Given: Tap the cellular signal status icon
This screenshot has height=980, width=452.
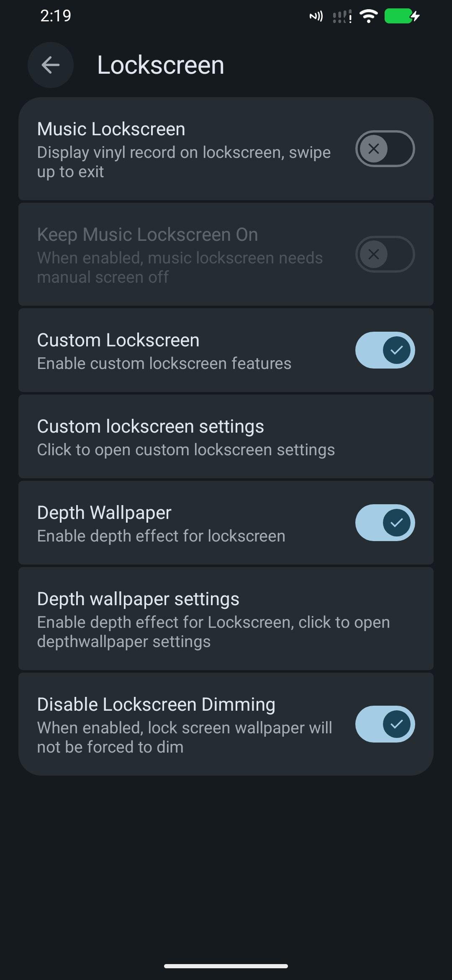Looking at the screenshot, I should 342,17.
